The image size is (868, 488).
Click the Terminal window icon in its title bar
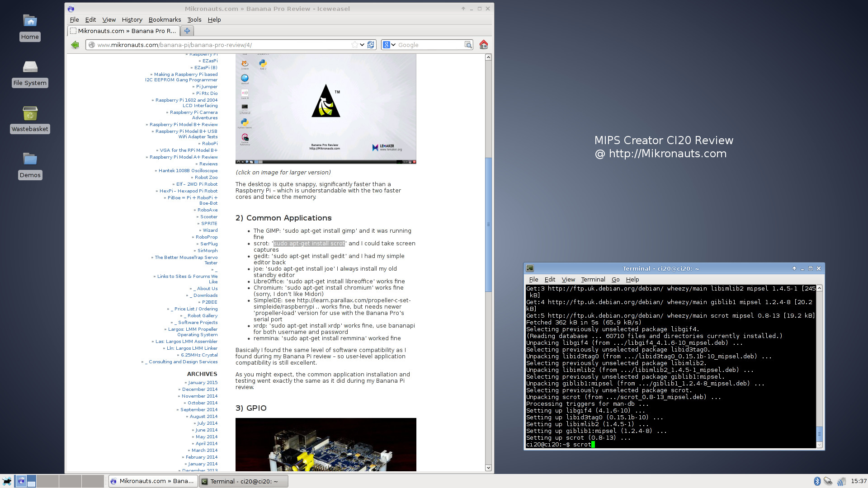(530, 268)
